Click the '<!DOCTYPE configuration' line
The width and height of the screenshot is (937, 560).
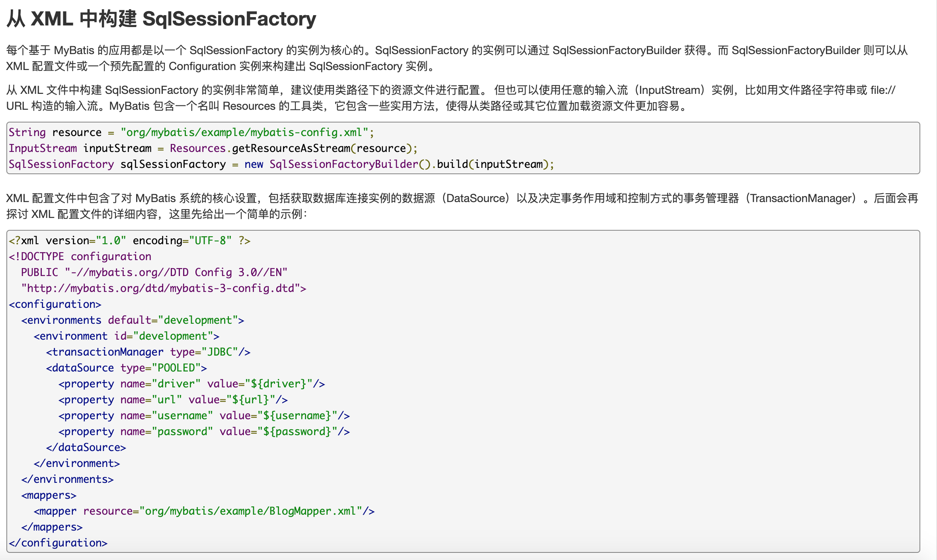(x=80, y=257)
